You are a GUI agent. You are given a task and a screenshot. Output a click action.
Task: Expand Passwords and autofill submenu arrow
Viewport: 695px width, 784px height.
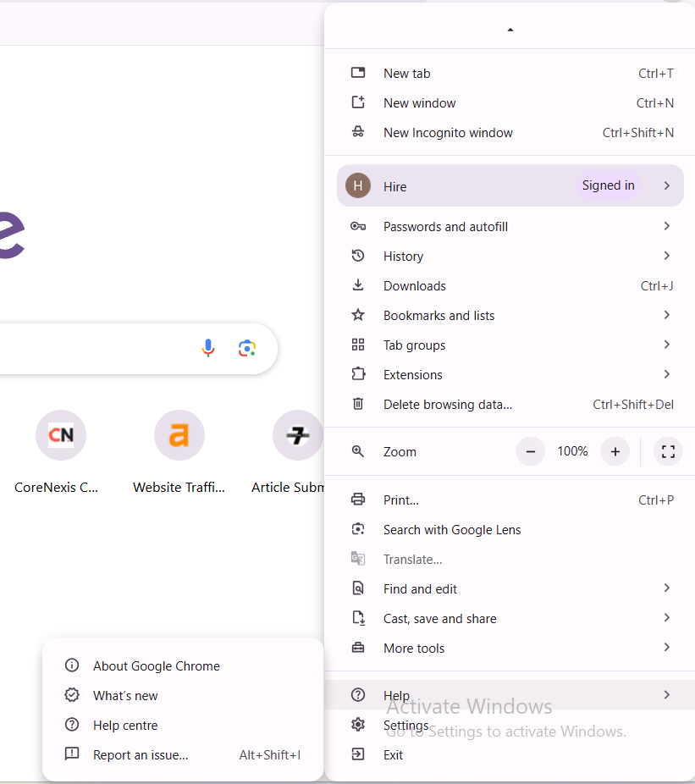point(667,226)
